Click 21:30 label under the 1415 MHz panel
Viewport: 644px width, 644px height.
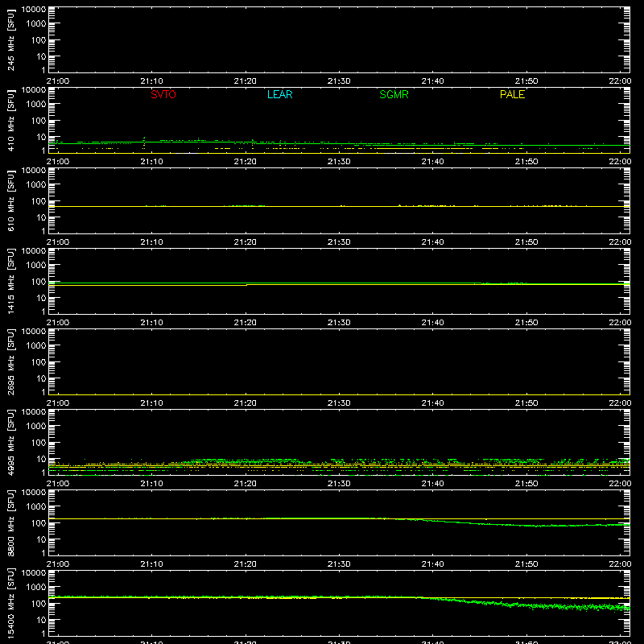coord(339,323)
